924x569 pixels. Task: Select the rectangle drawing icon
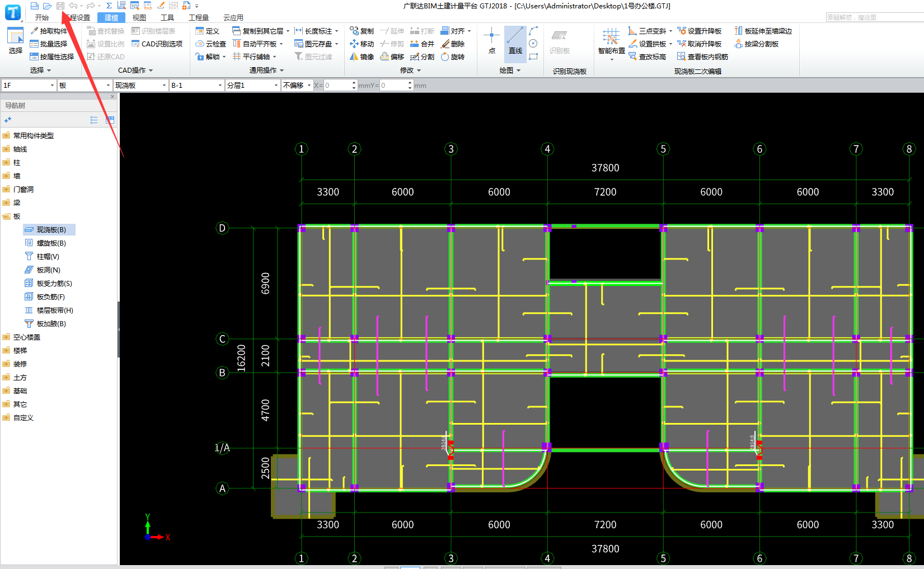point(534,57)
